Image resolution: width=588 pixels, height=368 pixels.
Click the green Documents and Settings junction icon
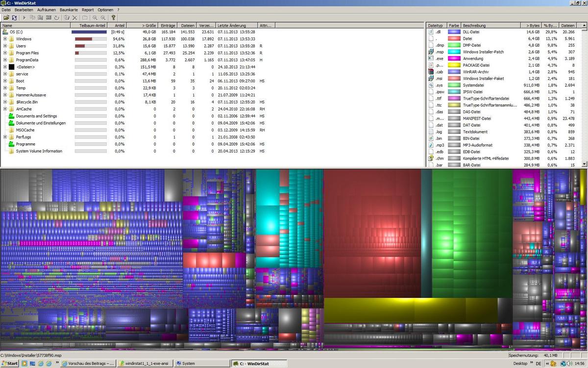[x=11, y=116]
